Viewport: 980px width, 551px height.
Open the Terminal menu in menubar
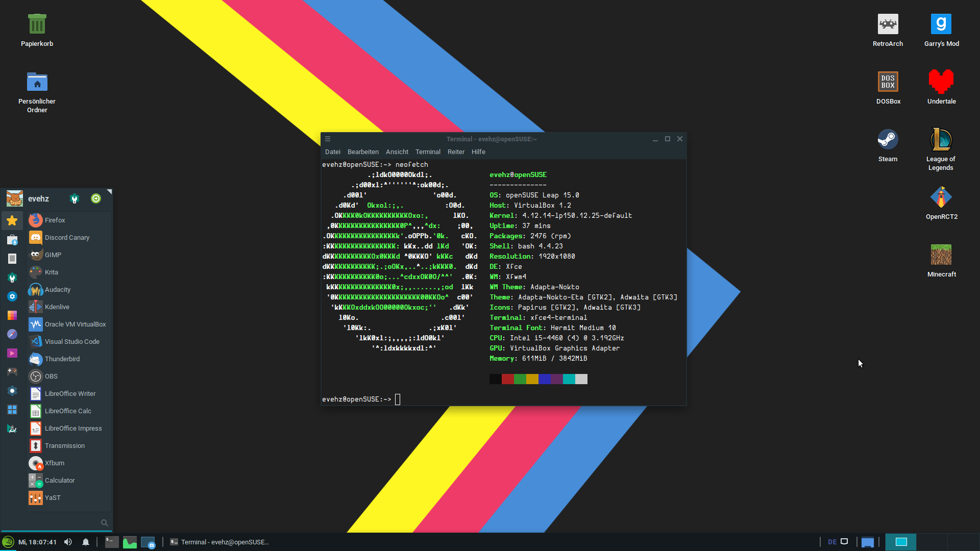pos(428,152)
